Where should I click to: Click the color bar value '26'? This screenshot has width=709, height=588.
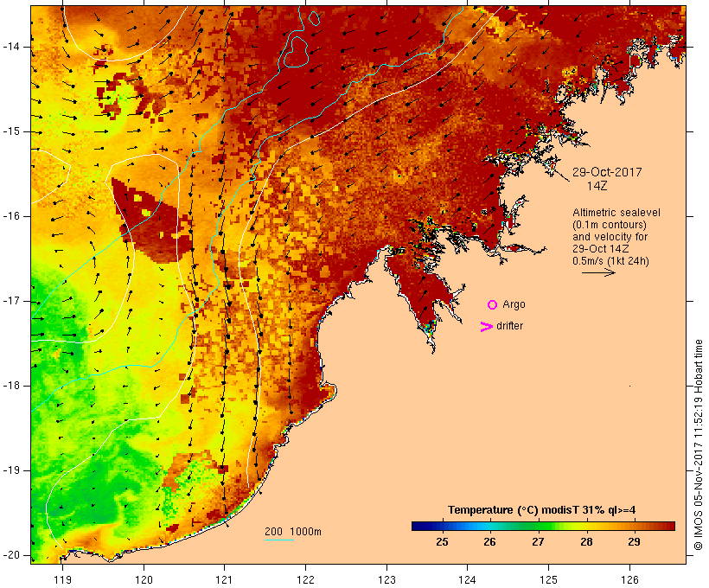point(489,542)
